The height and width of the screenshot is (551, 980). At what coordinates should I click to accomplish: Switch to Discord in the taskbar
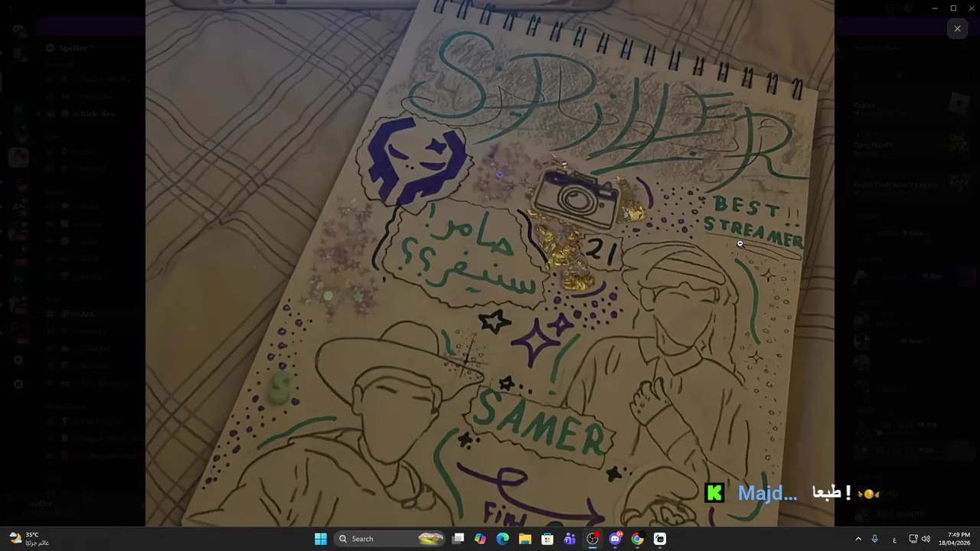point(615,539)
